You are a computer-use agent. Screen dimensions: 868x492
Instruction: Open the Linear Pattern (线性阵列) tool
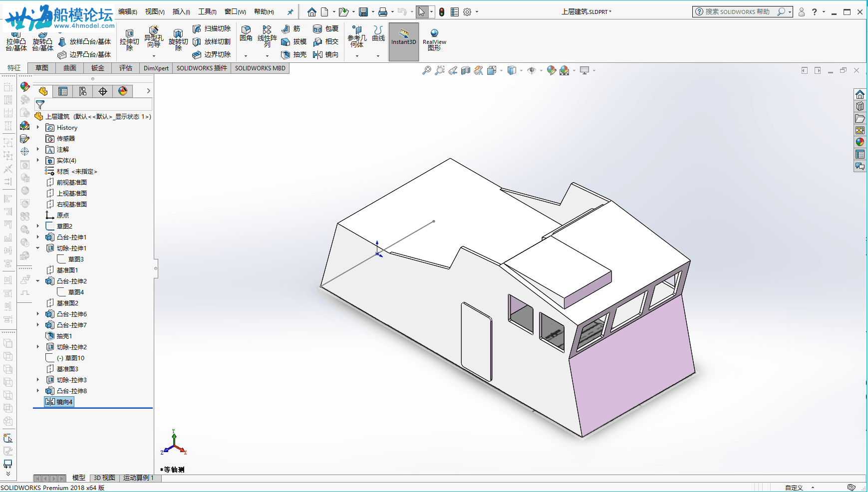point(267,36)
